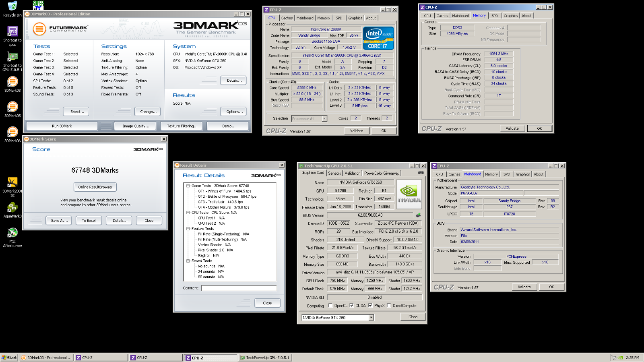Open Mainboard tab in CPU-Z CPU window
The image size is (644, 362).
coord(305,18)
